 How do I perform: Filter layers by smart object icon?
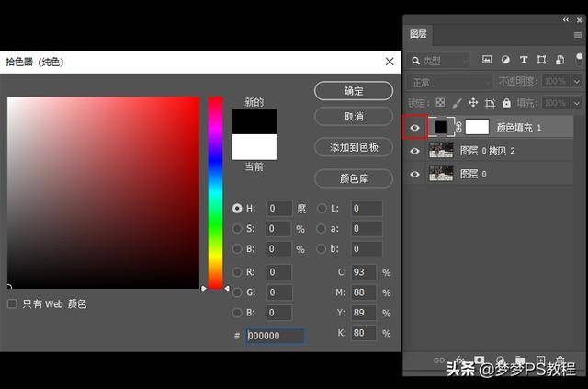[560, 60]
